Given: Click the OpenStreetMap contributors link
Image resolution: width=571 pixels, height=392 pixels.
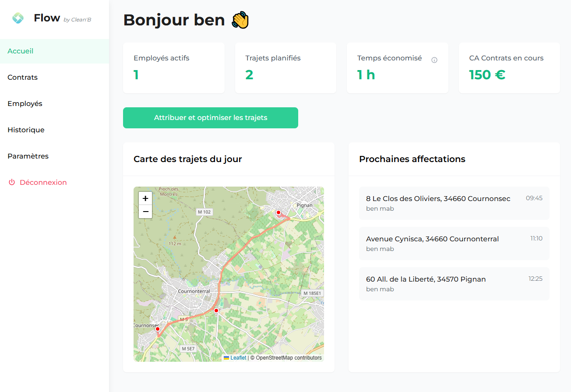Looking at the screenshot, I should pos(285,357).
